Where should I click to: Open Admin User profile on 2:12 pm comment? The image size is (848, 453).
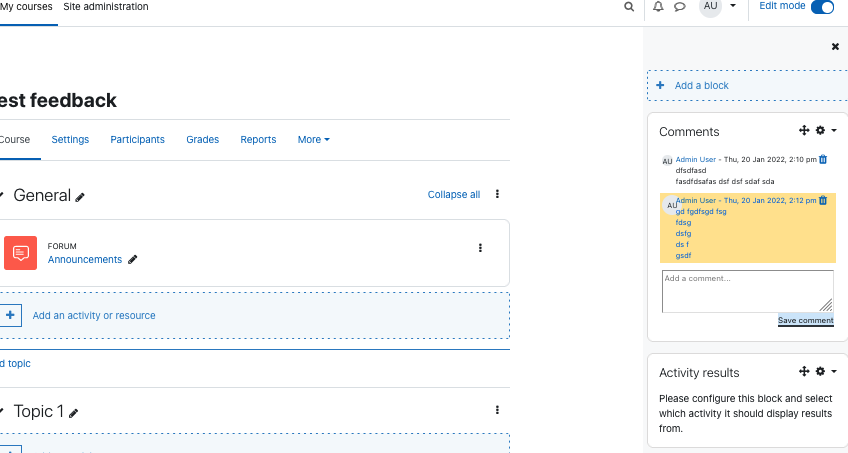(x=696, y=201)
